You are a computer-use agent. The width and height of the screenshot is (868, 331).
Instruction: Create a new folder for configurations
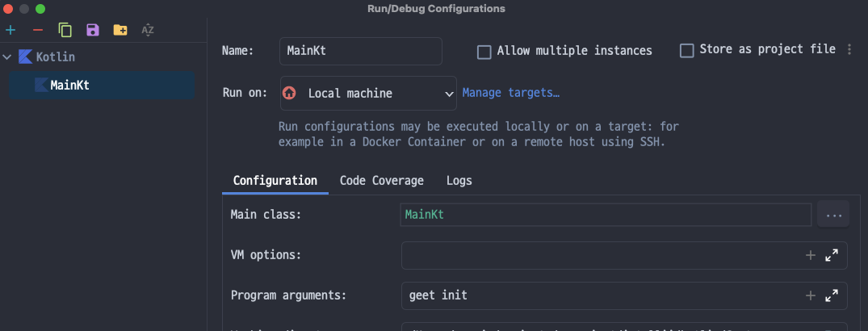tap(120, 31)
